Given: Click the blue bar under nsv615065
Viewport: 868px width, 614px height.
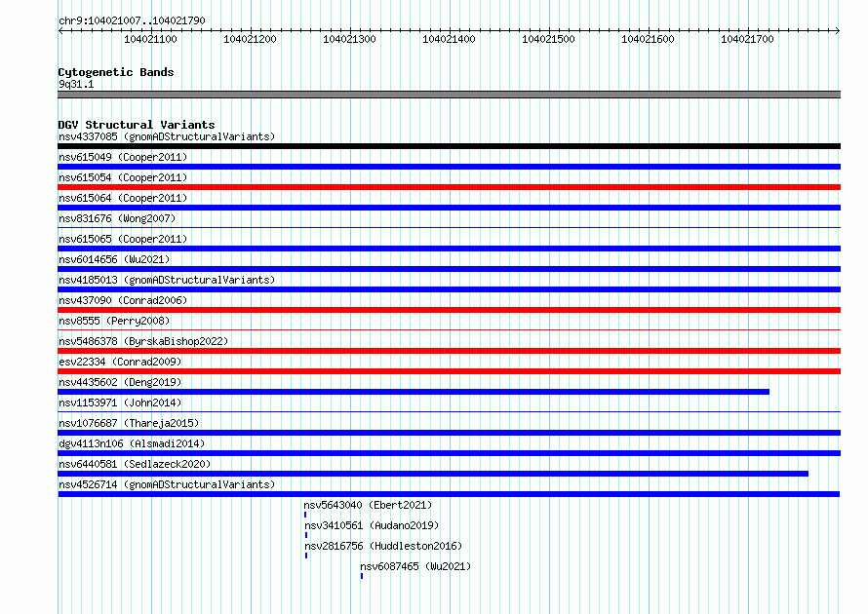Looking at the screenshot, I should [x=449, y=249].
